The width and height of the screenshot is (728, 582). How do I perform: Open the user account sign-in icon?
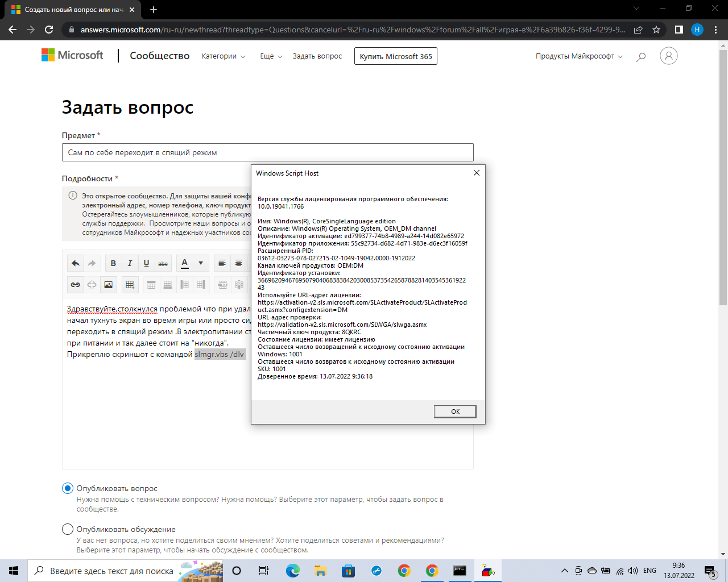tap(669, 56)
